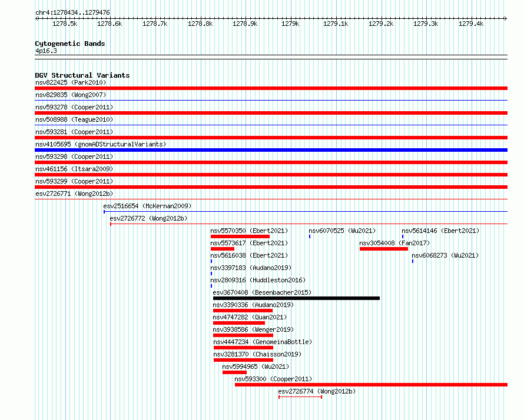This screenshot has width=524, height=420.
Task: Click the red nsv3054008 variant bar
Action: pos(384,249)
